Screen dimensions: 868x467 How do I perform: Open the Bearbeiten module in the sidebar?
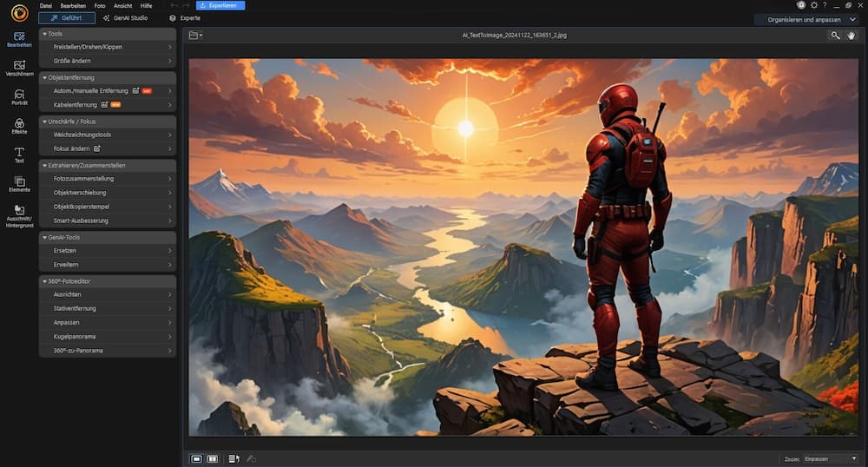(x=19, y=39)
